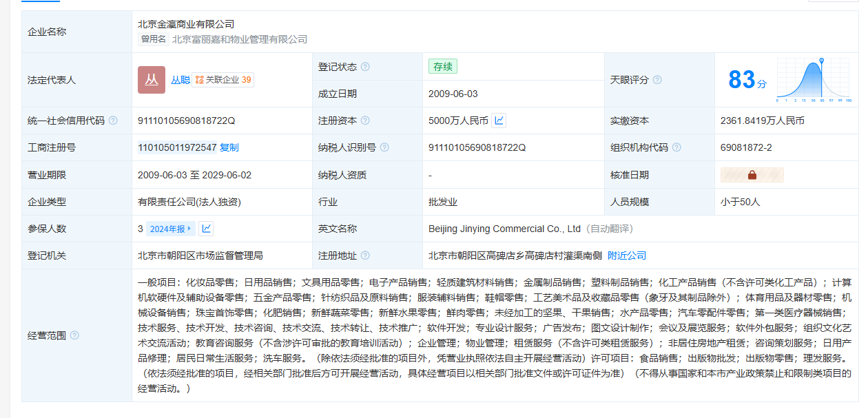This screenshot has width=868, height=418.
Task: Click the help icon beside 统一社会信用代码
Action: (x=113, y=121)
